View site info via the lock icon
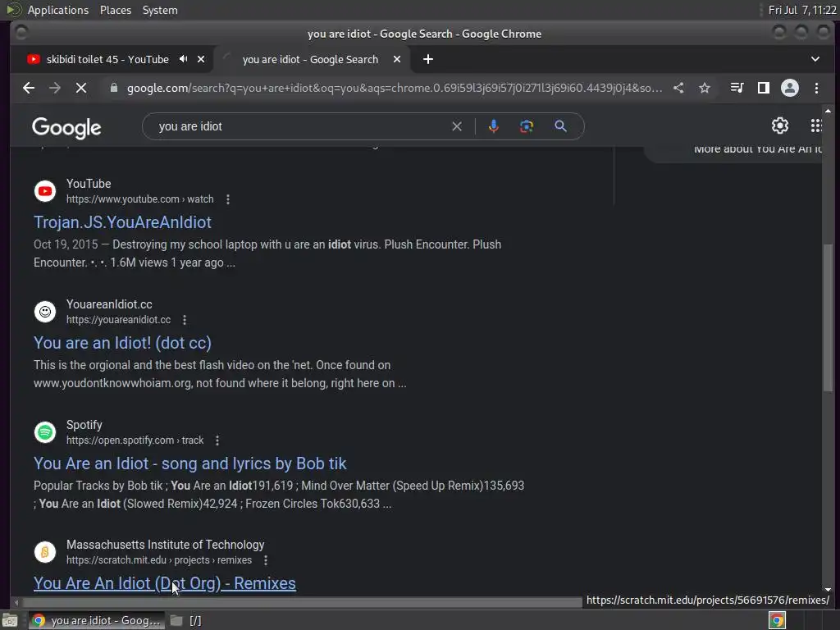The width and height of the screenshot is (840, 630). coord(113,88)
